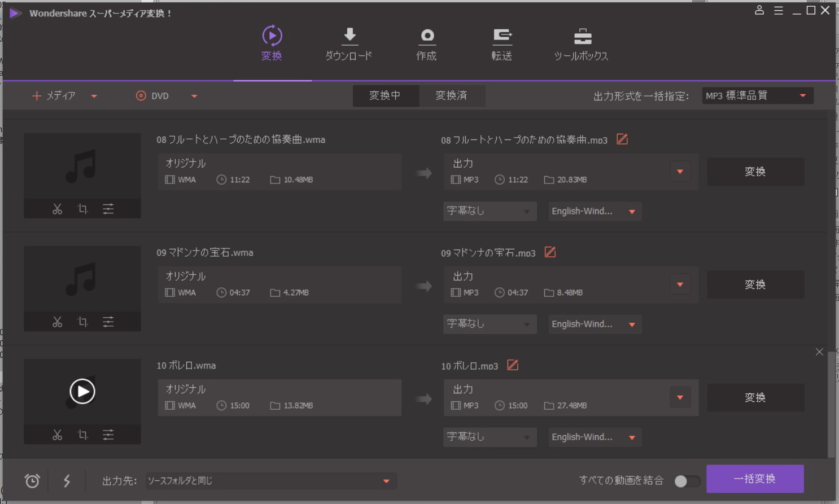839x504 pixels.
Task: Switch to the 変換済 tab
Action: (x=451, y=96)
